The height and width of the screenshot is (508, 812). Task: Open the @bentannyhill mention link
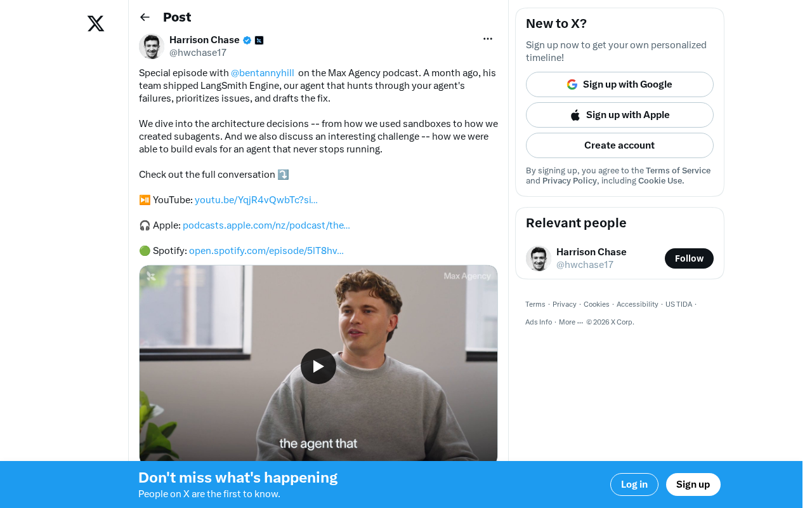pyautogui.click(x=263, y=73)
